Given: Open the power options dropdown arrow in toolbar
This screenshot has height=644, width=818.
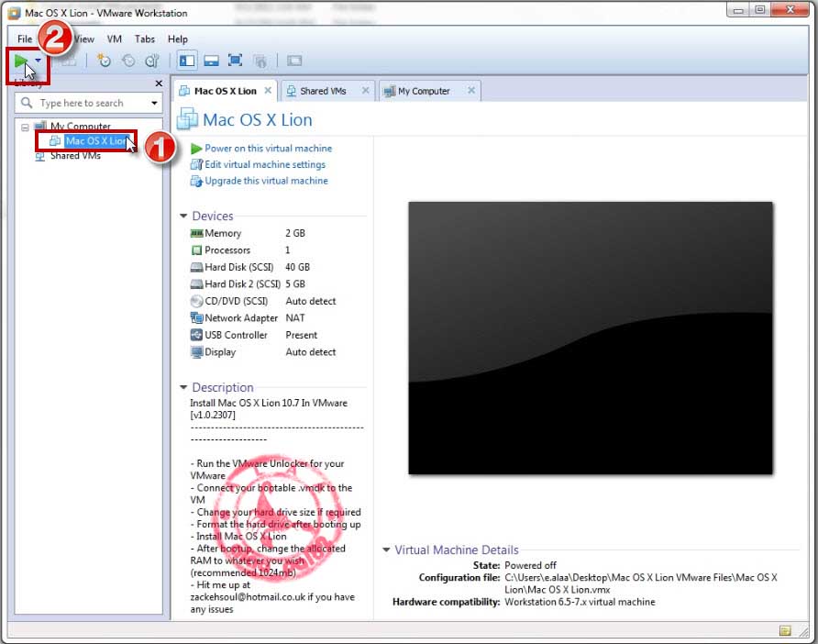Looking at the screenshot, I should pyautogui.click(x=39, y=61).
